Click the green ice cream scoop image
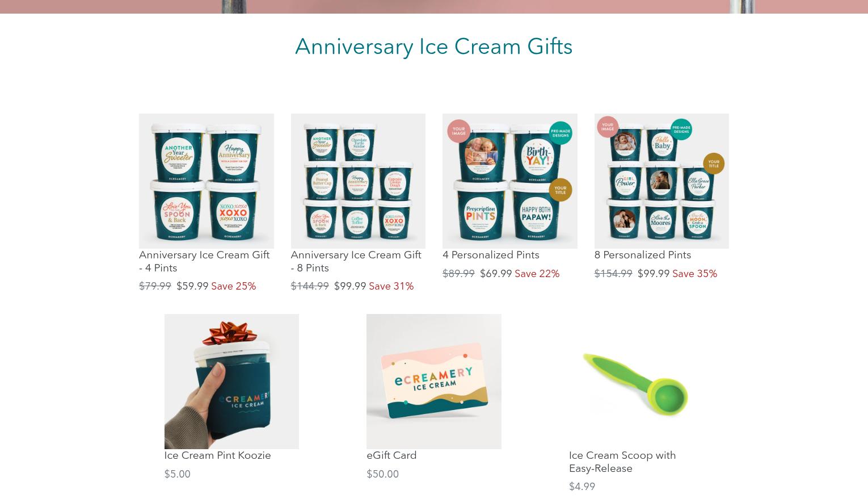 point(636,381)
